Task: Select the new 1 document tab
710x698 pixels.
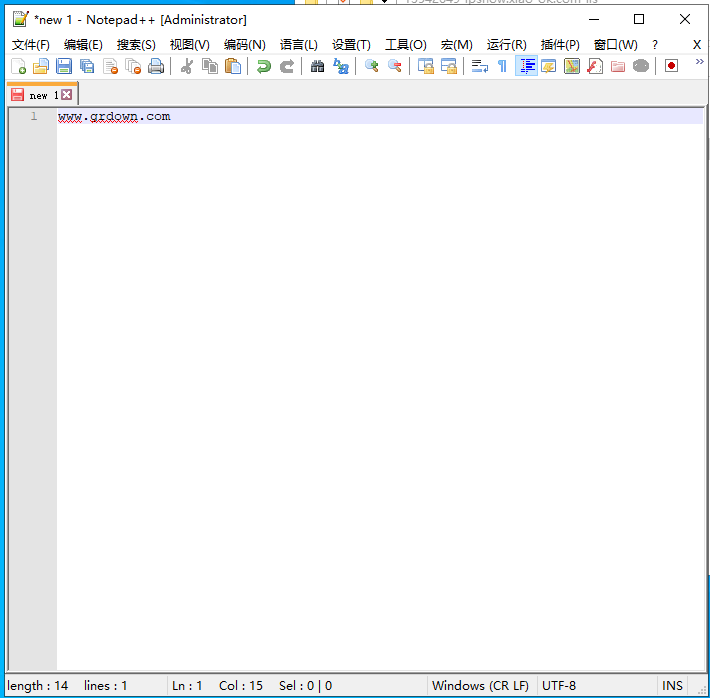Action: coord(38,96)
